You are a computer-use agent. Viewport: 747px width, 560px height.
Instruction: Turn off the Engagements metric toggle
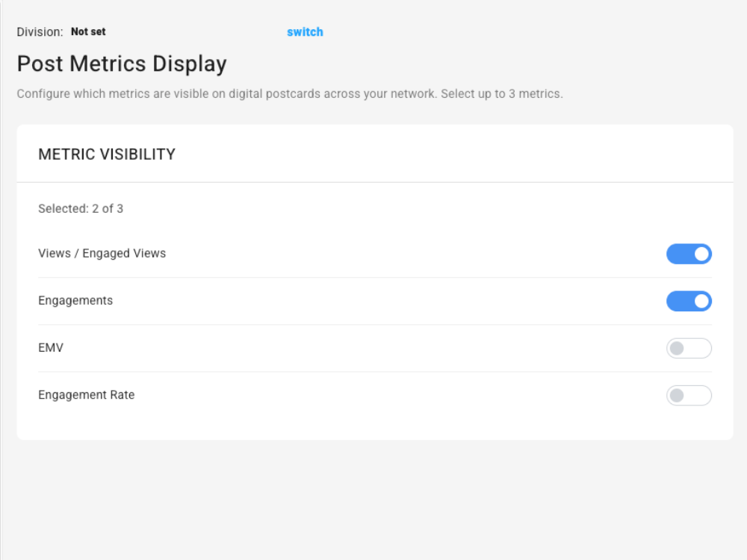point(689,301)
